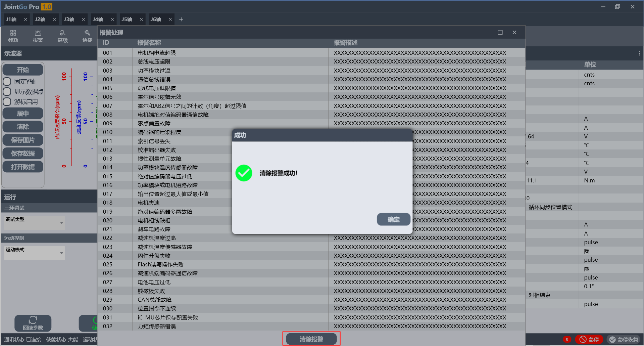Expand the 调试类型 dropdown
The height and width of the screenshot is (346, 644).
[35, 223]
